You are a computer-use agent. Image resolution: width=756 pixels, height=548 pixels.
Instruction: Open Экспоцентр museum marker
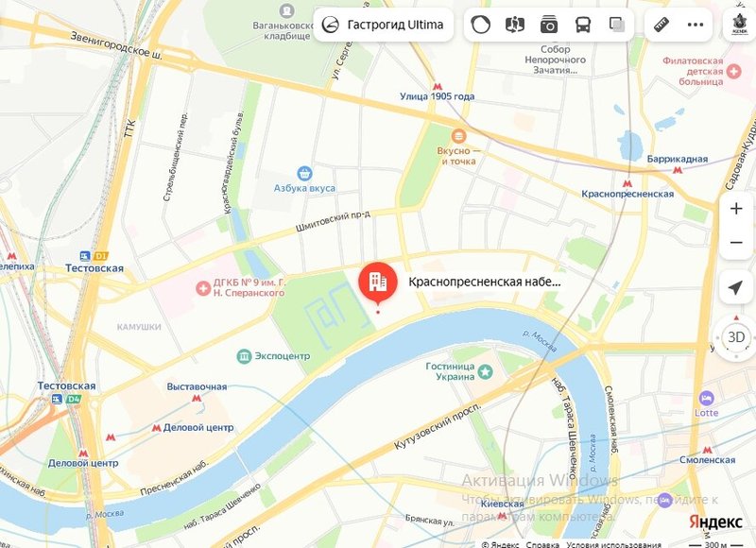244,356
